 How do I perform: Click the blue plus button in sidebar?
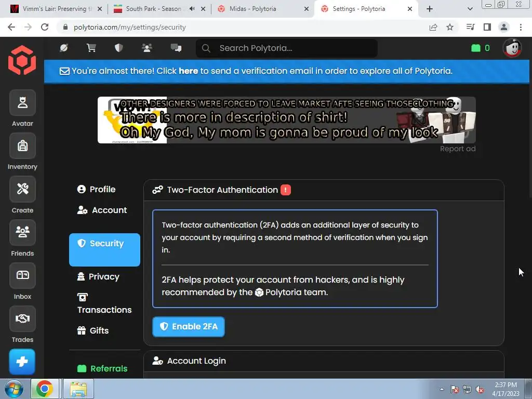click(22, 362)
